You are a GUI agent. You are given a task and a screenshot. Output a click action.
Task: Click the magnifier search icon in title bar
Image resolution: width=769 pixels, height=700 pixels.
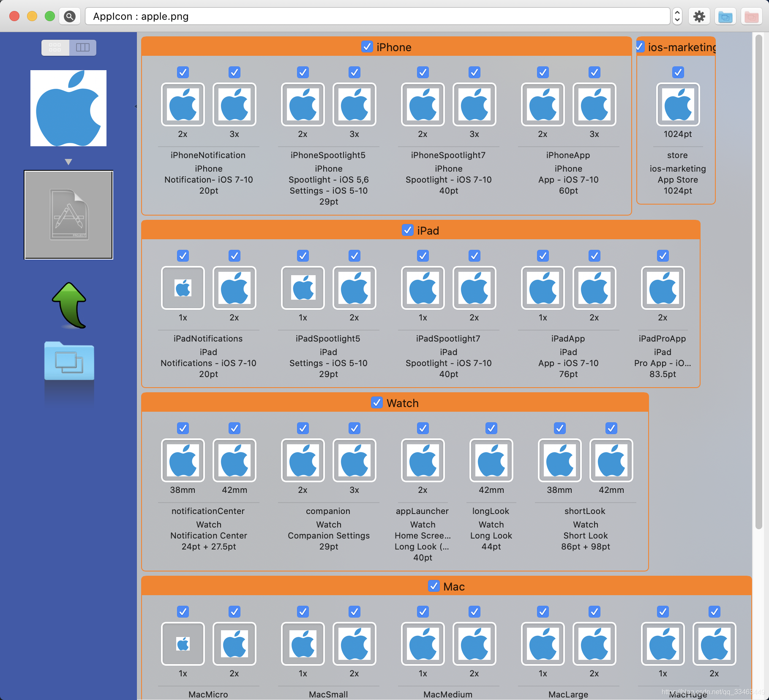tap(70, 16)
